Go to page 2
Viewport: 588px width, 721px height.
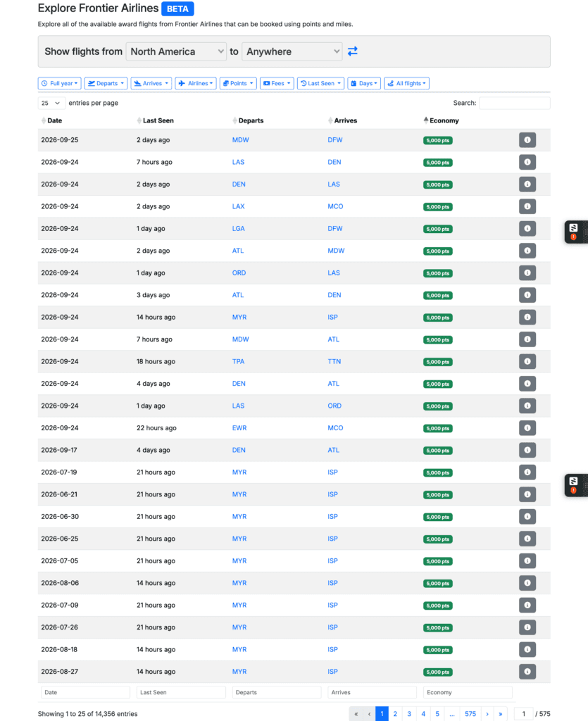point(395,714)
